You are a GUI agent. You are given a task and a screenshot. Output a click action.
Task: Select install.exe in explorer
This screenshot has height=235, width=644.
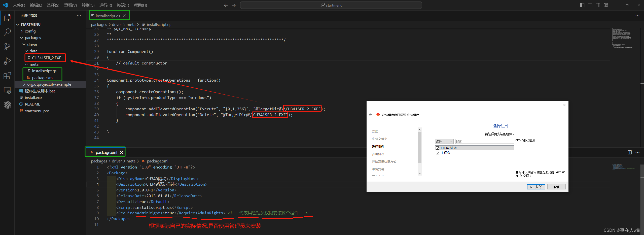[33, 97]
